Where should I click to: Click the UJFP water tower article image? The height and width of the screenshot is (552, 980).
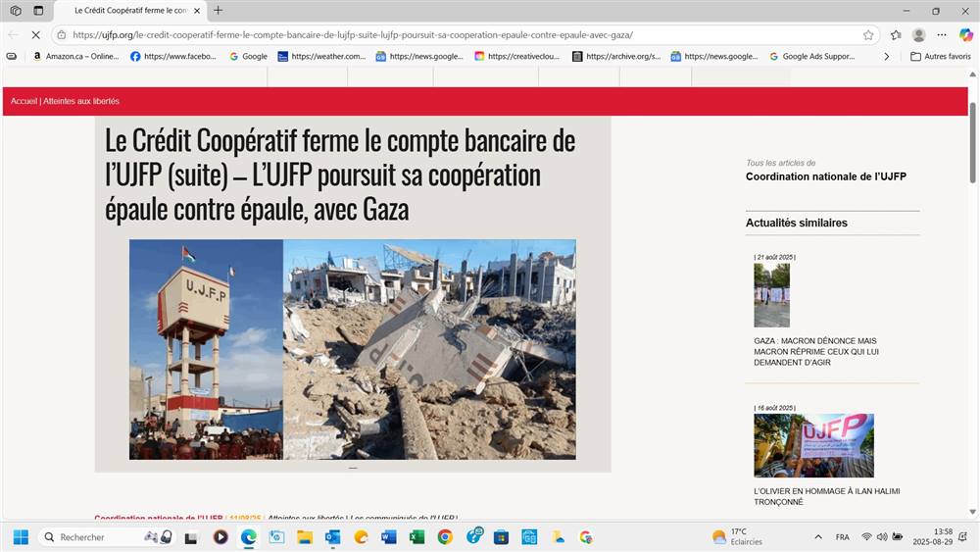tap(353, 349)
